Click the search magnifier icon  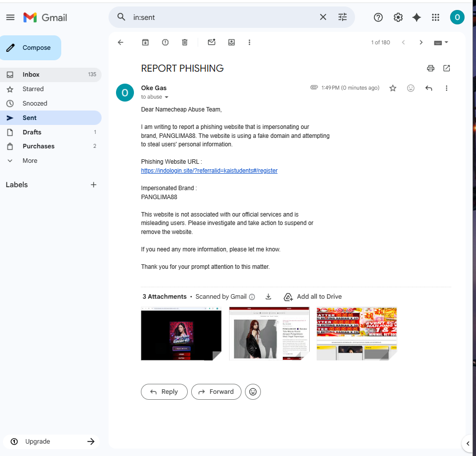click(121, 17)
